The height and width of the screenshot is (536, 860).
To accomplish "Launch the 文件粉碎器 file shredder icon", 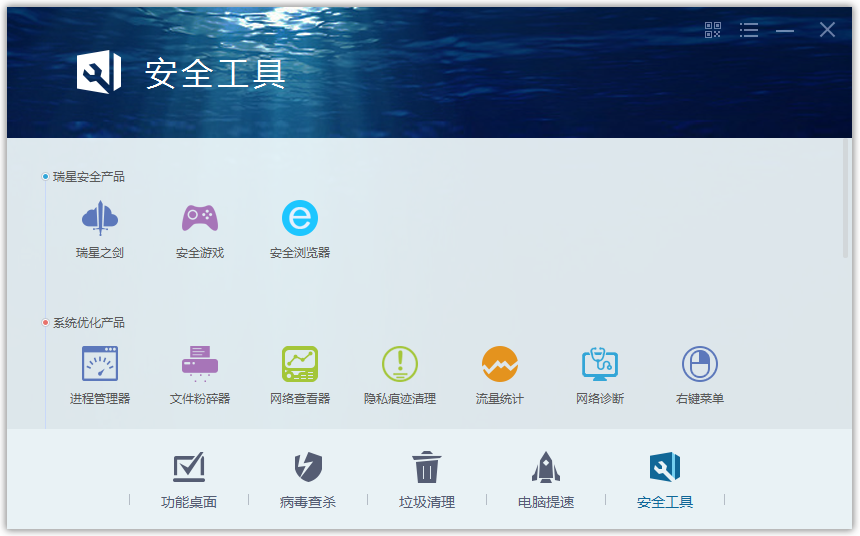I will 200,363.
